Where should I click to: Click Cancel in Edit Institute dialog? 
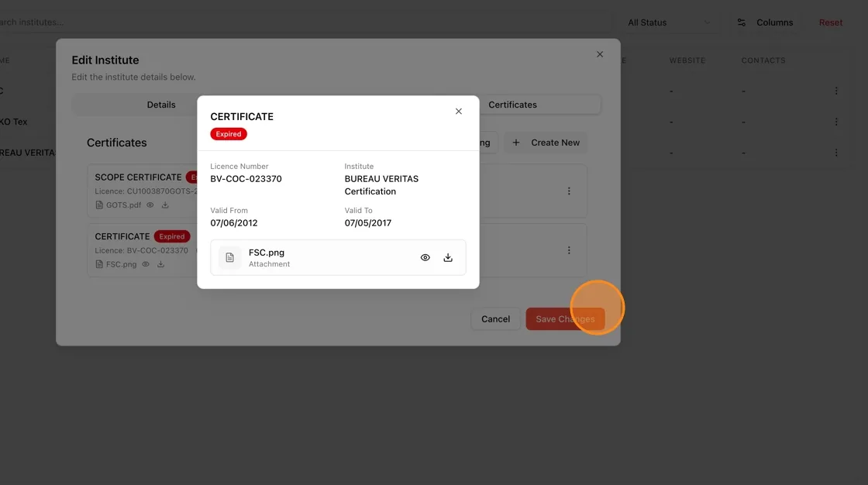[x=495, y=319]
